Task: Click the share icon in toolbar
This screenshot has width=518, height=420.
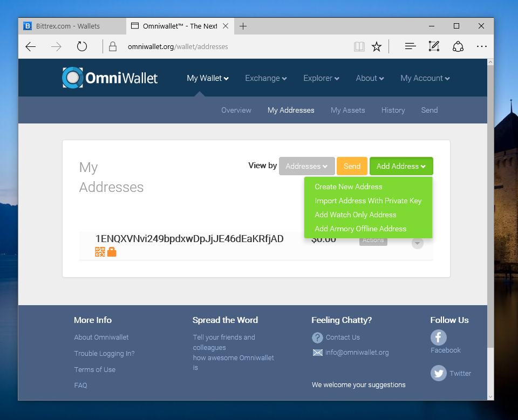Action: (458, 46)
